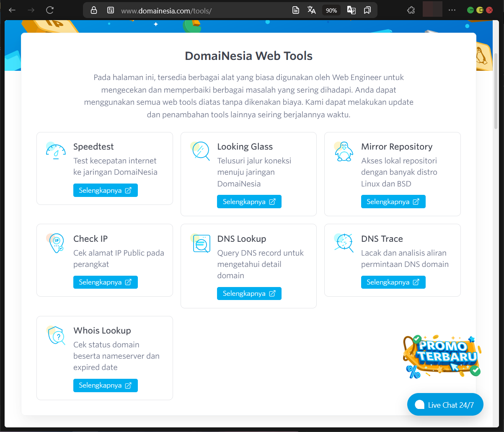The height and width of the screenshot is (432, 504).
Task: Click the Check IP card title
Action: [x=90, y=239]
